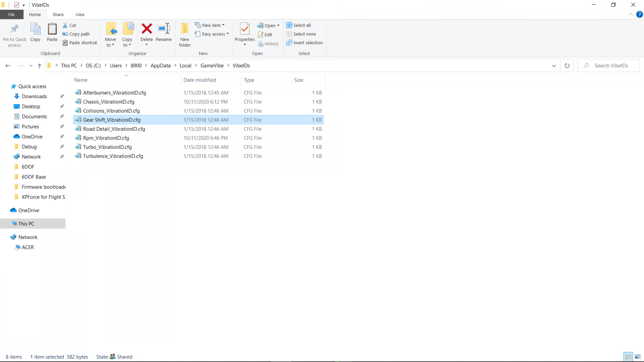The width and height of the screenshot is (644, 362).
Task: Select Road Detail_VibrationID.cfg file
Action: pyautogui.click(x=198, y=129)
